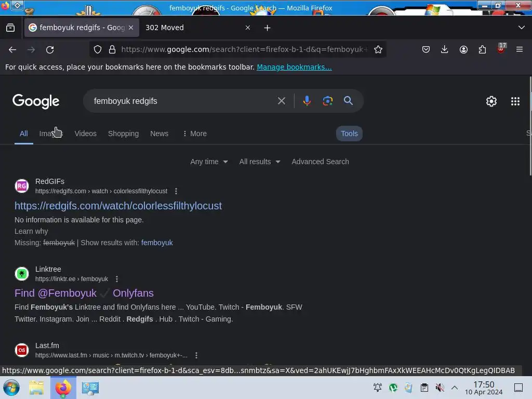This screenshot has height=399, width=532.
Task: Open the Find @Femboyuk Onlyfans result
Action: pos(84,293)
